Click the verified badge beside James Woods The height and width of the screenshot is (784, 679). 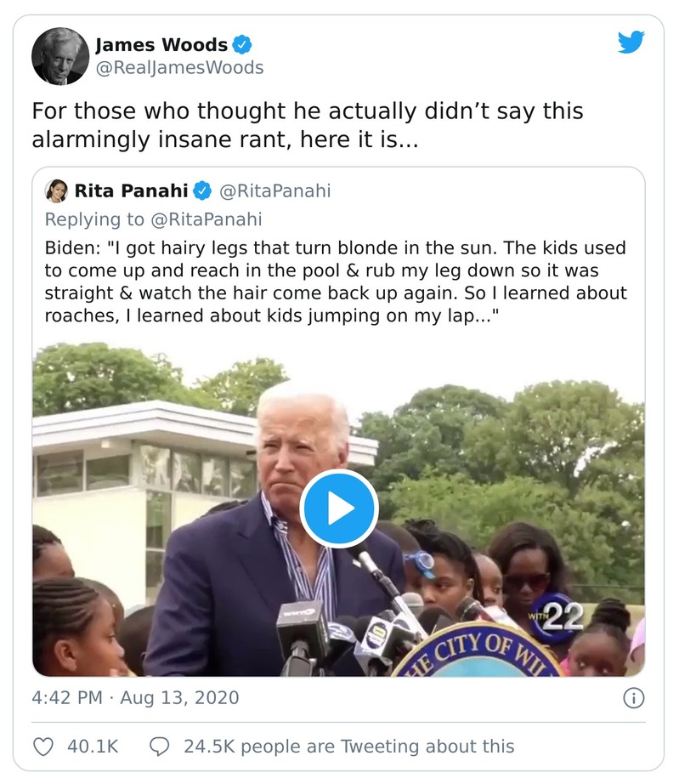[242, 44]
